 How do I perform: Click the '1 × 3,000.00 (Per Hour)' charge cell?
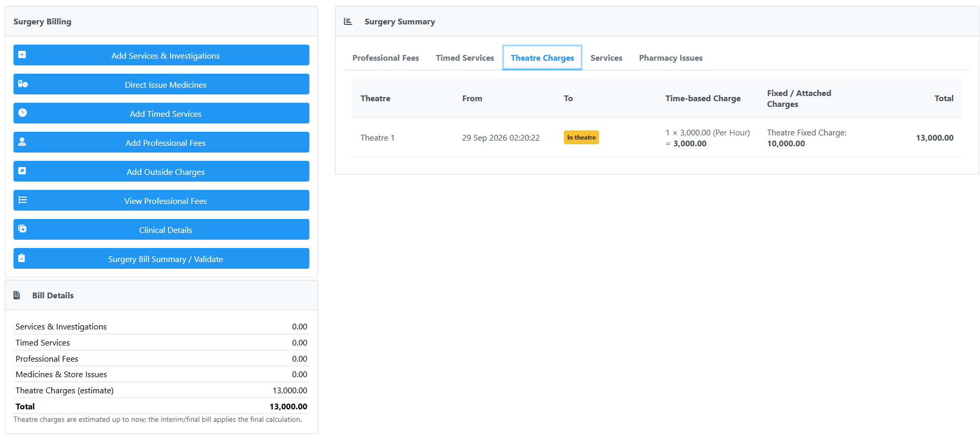coord(708,138)
